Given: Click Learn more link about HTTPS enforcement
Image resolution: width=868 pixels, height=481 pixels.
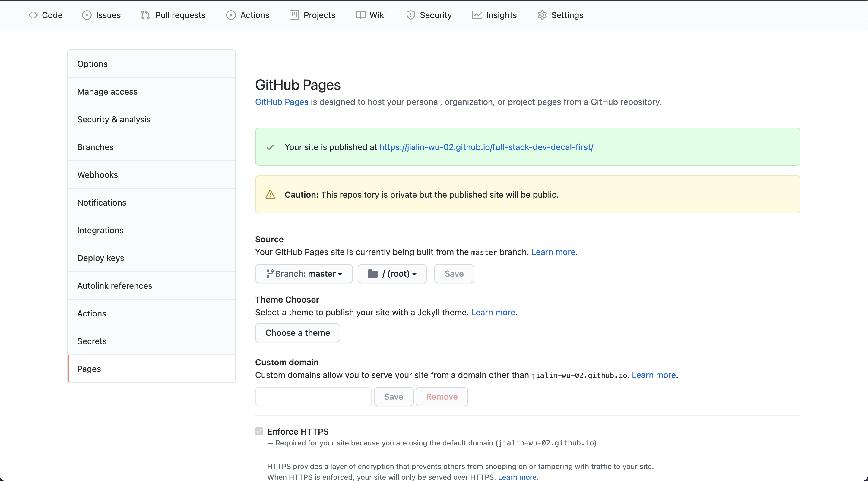Looking at the screenshot, I should pos(517,477).
